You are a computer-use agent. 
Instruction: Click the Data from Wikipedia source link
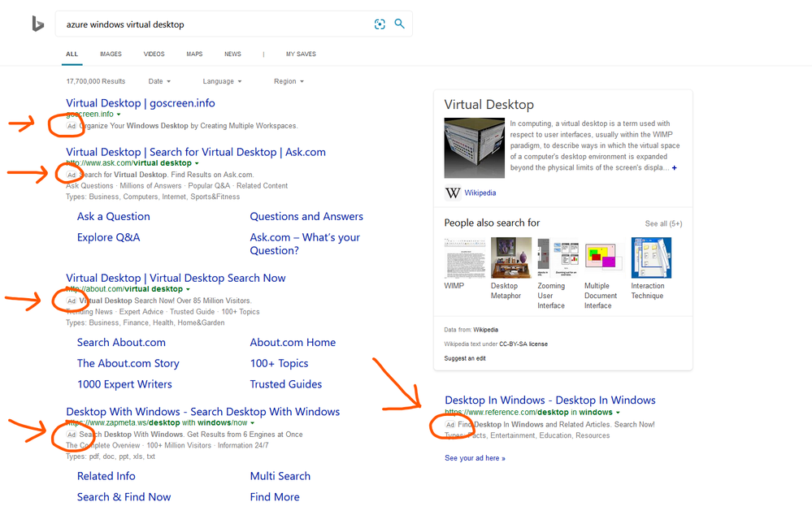pos(486,330)
